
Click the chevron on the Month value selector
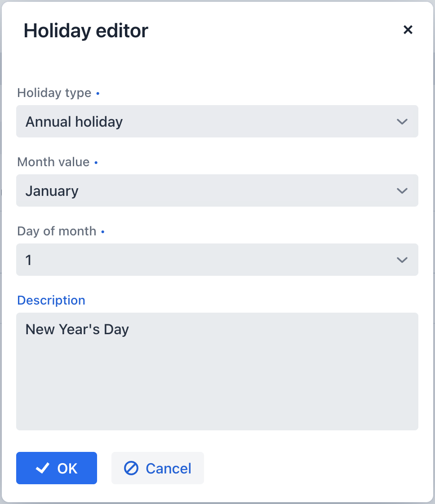coord(403,190)
